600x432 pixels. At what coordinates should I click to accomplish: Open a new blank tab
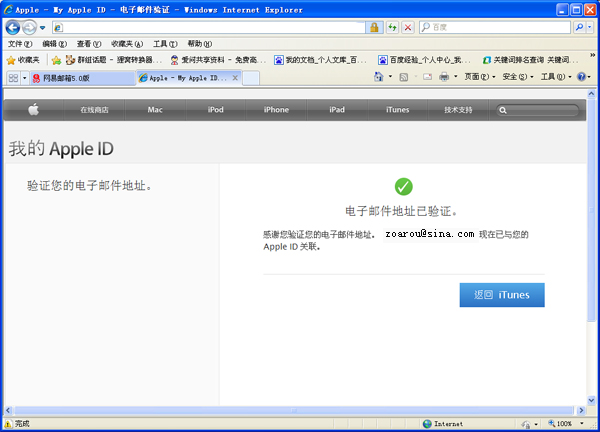click(251, 78)
